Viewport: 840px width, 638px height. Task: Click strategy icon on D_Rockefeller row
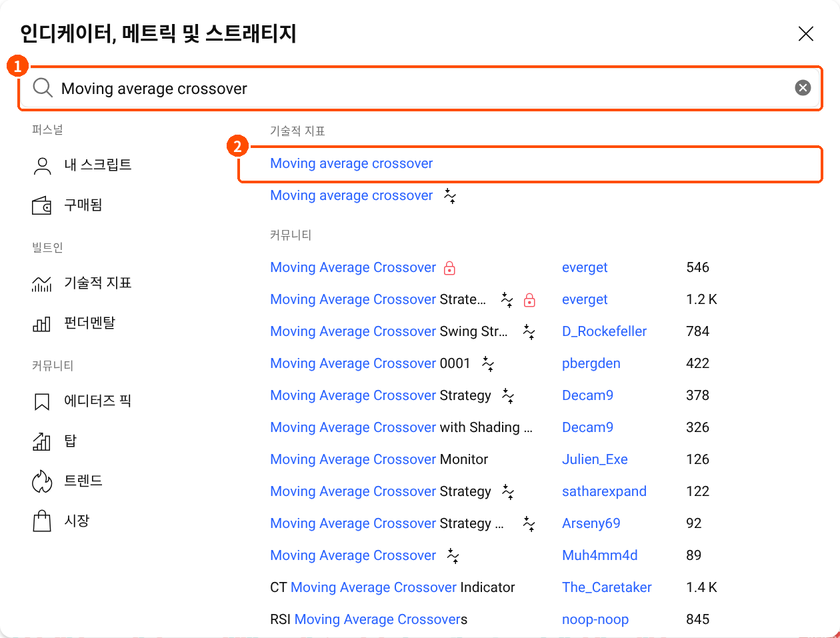pyautogui.click(x=529, y=332)
